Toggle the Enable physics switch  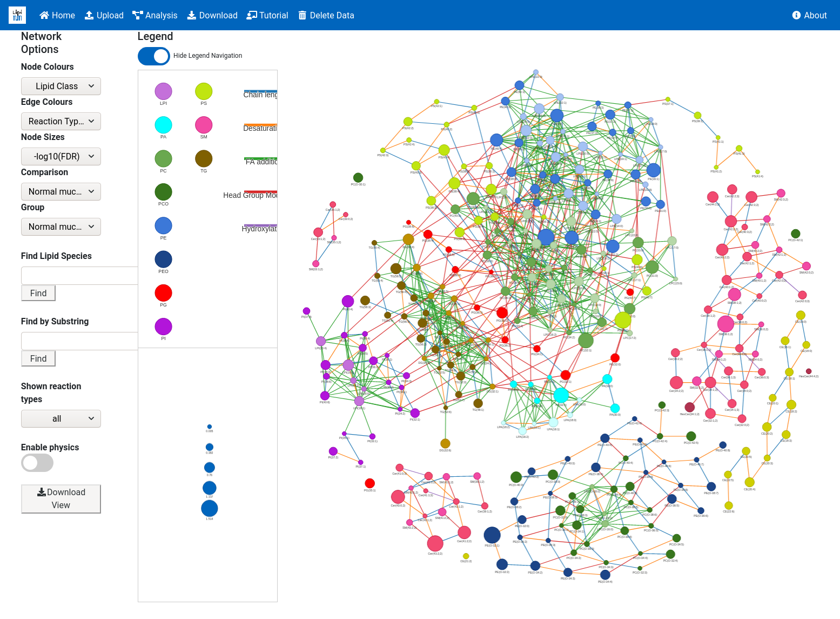[37, 463]
